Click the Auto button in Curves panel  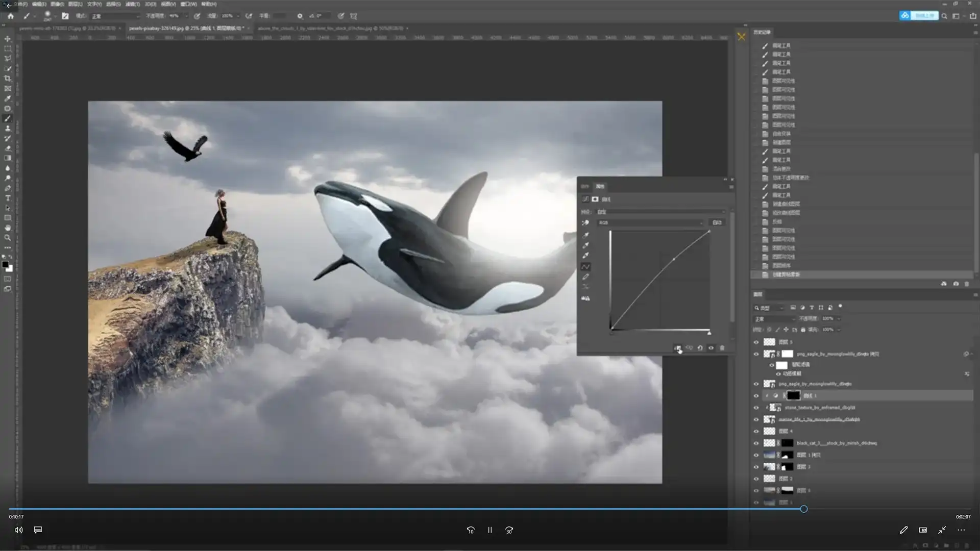[x=717, y=223]
